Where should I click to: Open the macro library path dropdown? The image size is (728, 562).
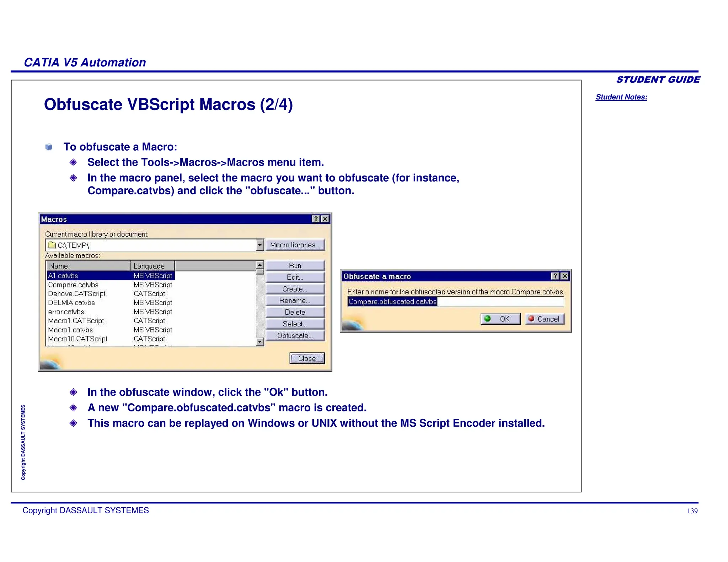260,245
